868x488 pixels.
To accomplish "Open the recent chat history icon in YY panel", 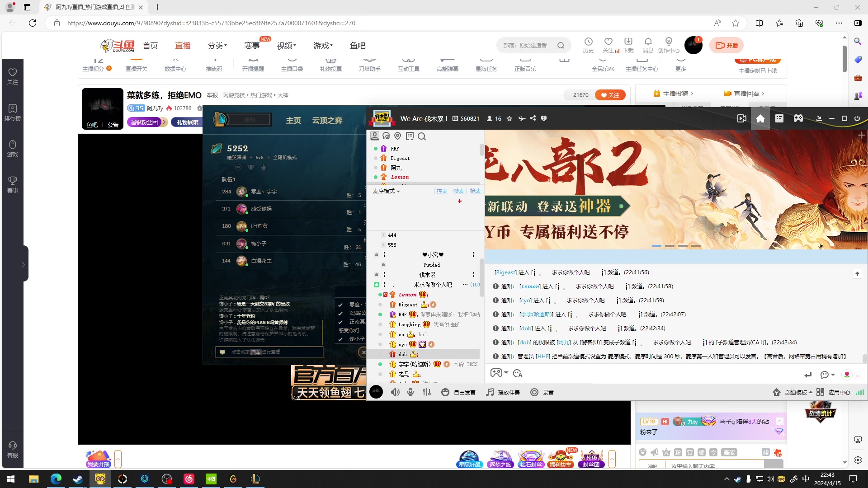I will [x=386, y=136].
